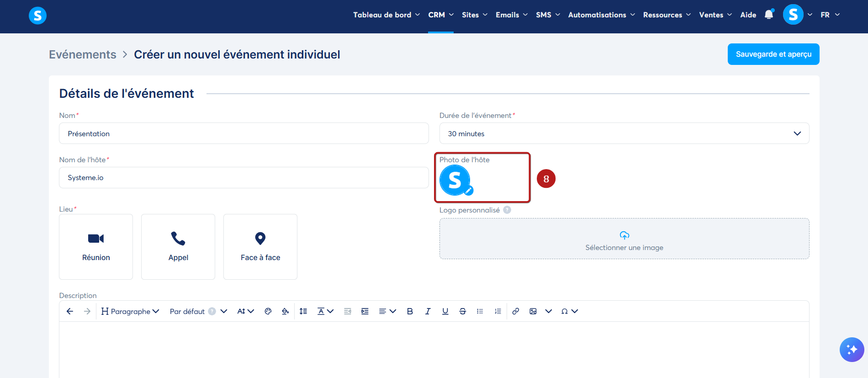The height and width of the screenshot is (378, 868).
Task: Click Sélectionner une image upload area
Action: tap(624, 239)
